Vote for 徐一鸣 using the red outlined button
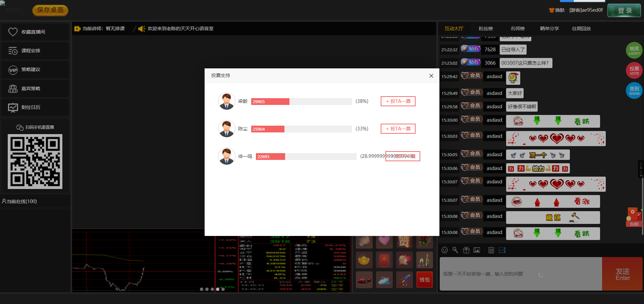The height and width of the screenshot is (304, 644). tap(403, 156)
